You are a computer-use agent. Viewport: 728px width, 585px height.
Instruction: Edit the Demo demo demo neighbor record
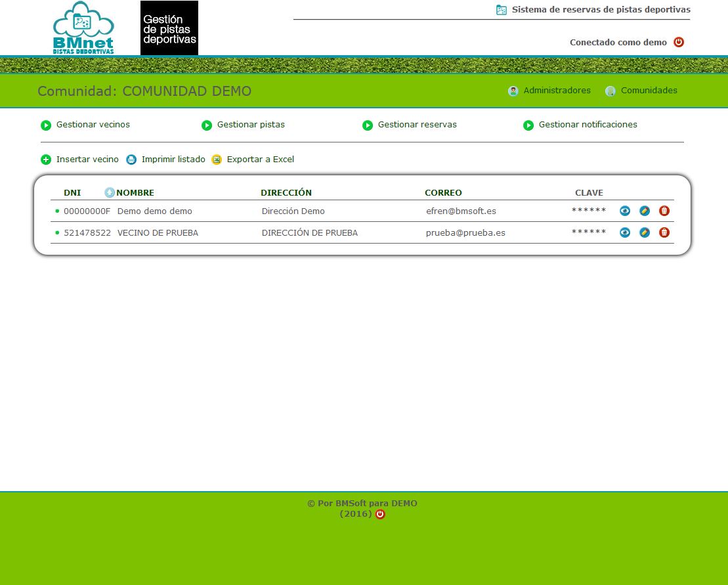(645, 211)
